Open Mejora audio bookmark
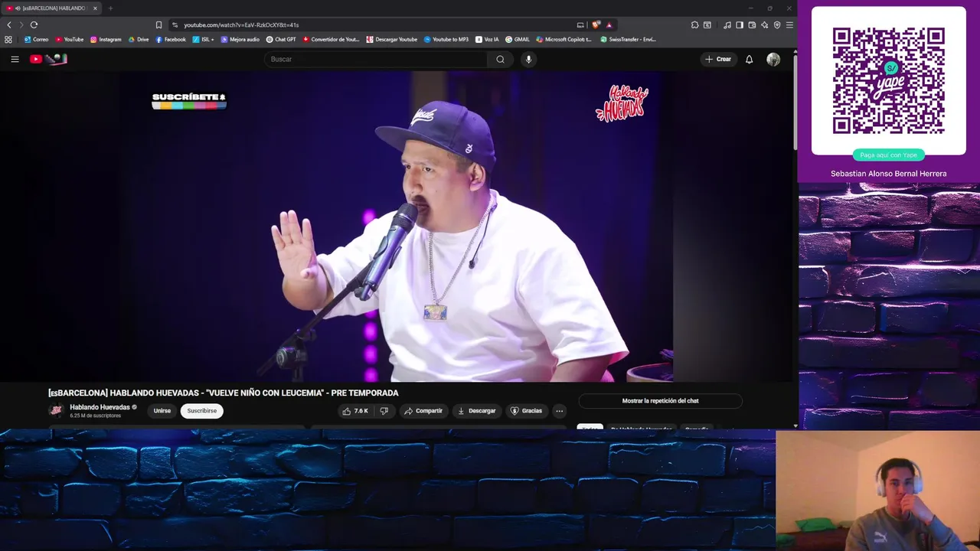The width and height of the screenshot is (980, 551). tap(240, 39)
